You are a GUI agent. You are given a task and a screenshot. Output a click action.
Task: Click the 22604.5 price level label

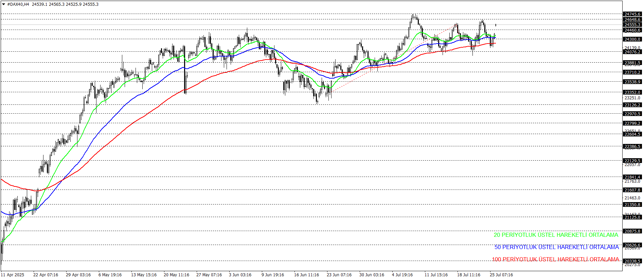tap(632, 134)
